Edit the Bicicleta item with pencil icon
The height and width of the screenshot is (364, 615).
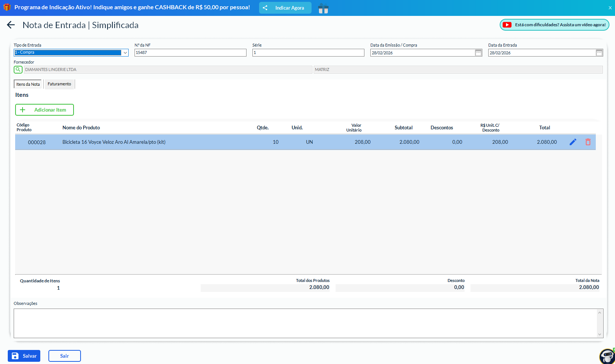(573, 142)
